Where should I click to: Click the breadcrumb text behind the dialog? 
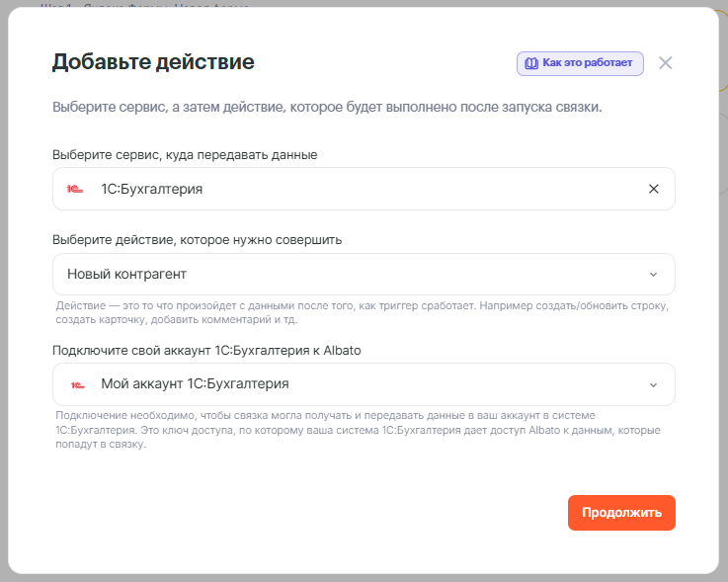coord(148,5)
